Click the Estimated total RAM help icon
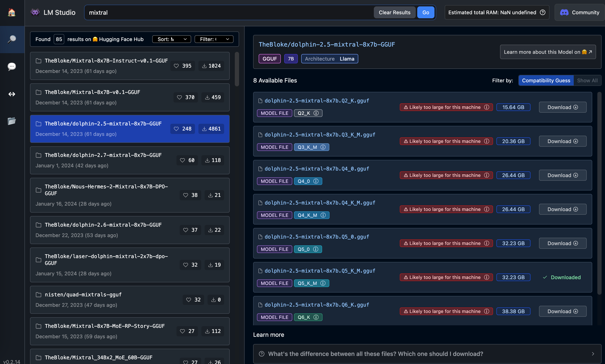 pyautogui.click(x=542, y=12)
